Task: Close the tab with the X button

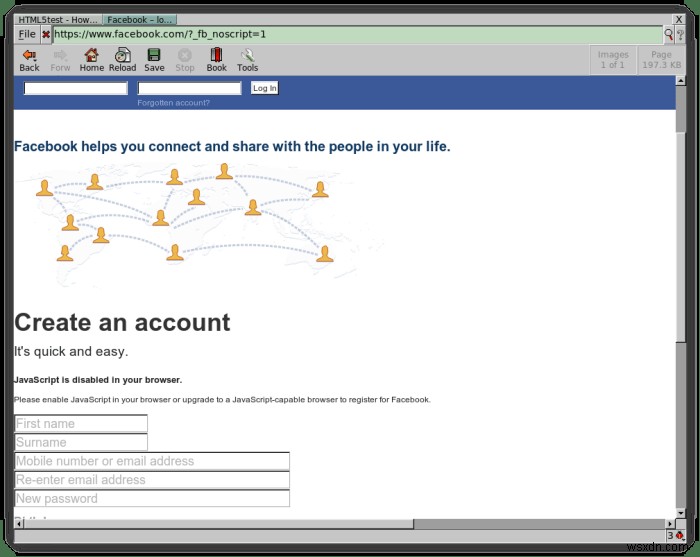Action: click(x=679, y=19)
